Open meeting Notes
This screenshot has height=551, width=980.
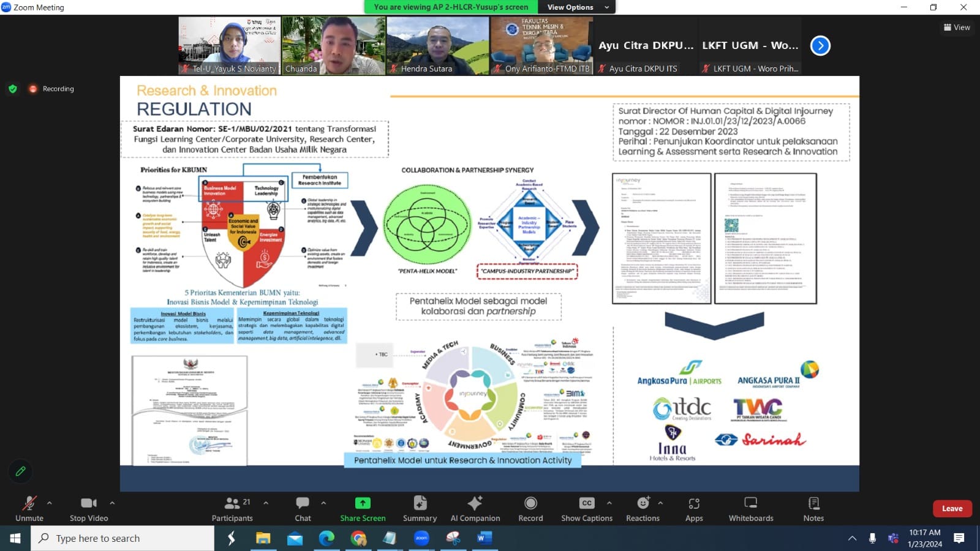813,509
